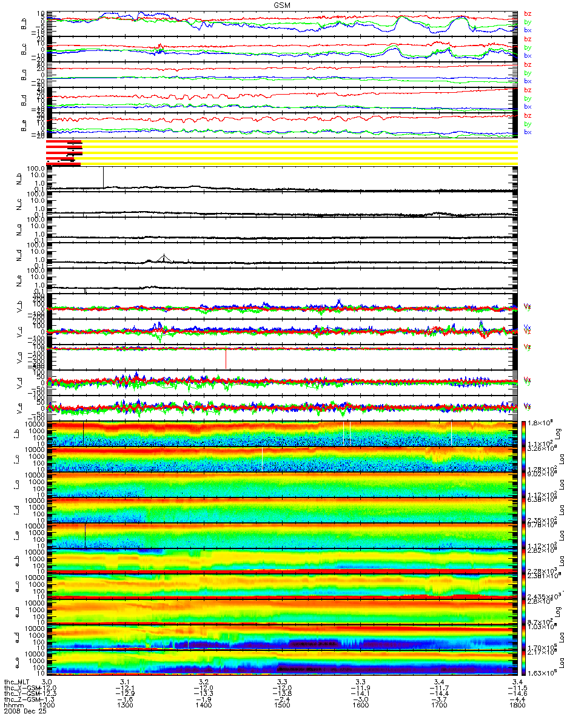Click the by legend of B_b panel
Viewport: 564px width, 728px height.
point(527,22)
